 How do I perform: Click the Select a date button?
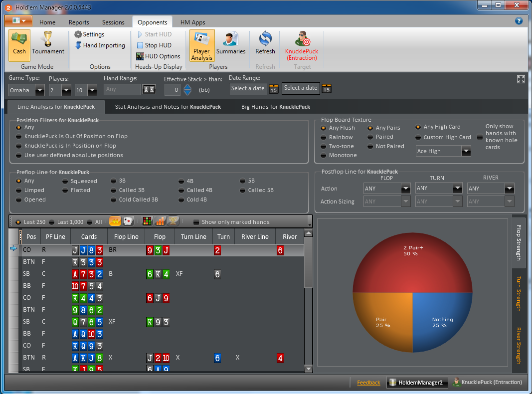click(248, 88)
